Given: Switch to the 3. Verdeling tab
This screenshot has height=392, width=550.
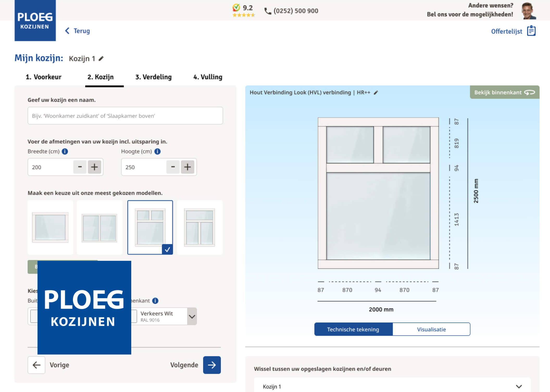Looking at the screenshot, I should (153, 77).
